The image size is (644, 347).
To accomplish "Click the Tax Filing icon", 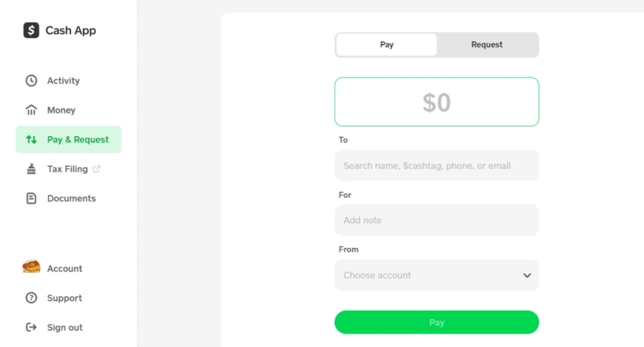I will [31, 169].
